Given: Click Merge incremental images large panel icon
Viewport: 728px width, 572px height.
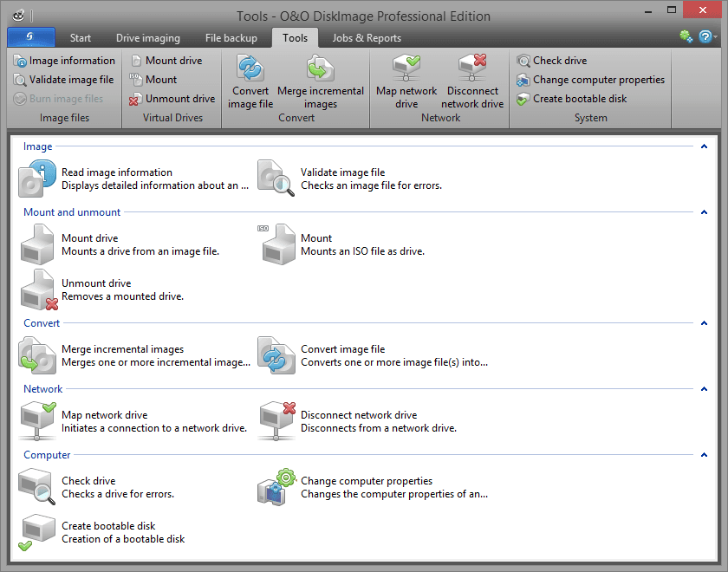Looking at the screenshot, I should coord(37,355).
